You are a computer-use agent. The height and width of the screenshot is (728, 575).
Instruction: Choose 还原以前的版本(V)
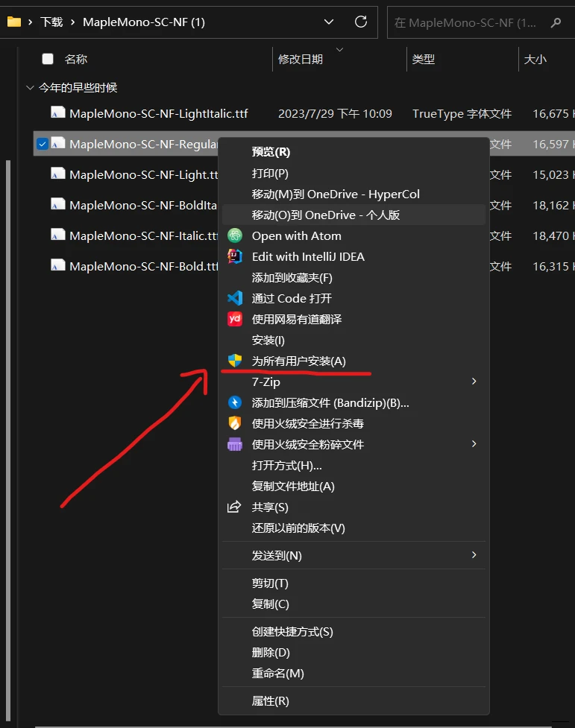point(354,528)
